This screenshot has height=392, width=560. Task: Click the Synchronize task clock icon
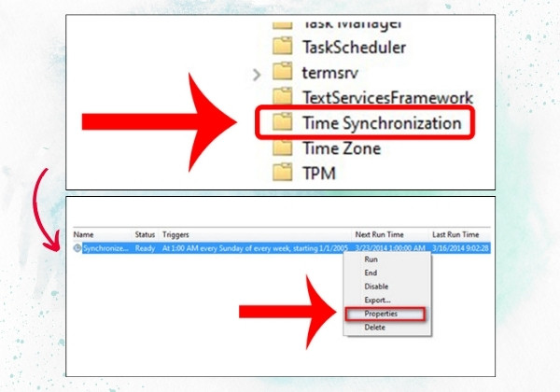pyautogui.click(x=77, y=248)
